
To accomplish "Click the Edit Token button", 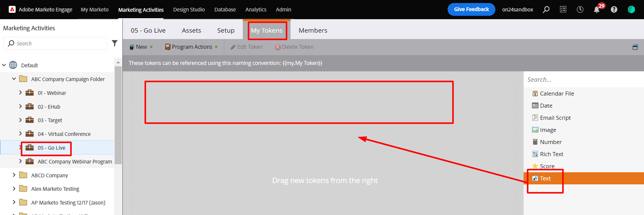I will coord(247,47).
